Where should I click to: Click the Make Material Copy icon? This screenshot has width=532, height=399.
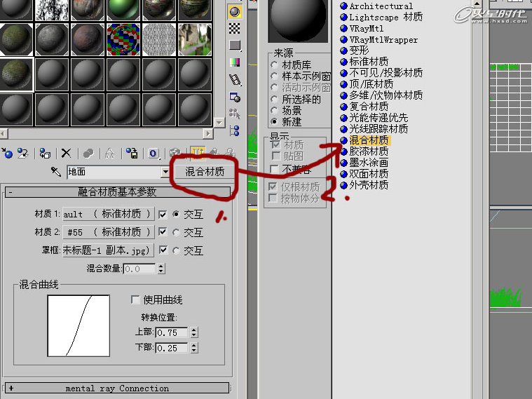coord(88,154)
